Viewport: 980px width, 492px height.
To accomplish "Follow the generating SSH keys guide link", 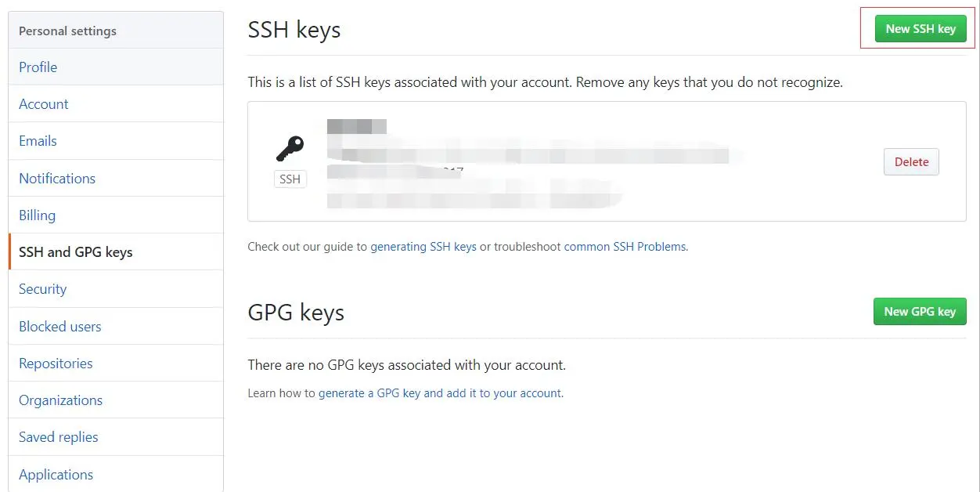I will coord(423,247).
